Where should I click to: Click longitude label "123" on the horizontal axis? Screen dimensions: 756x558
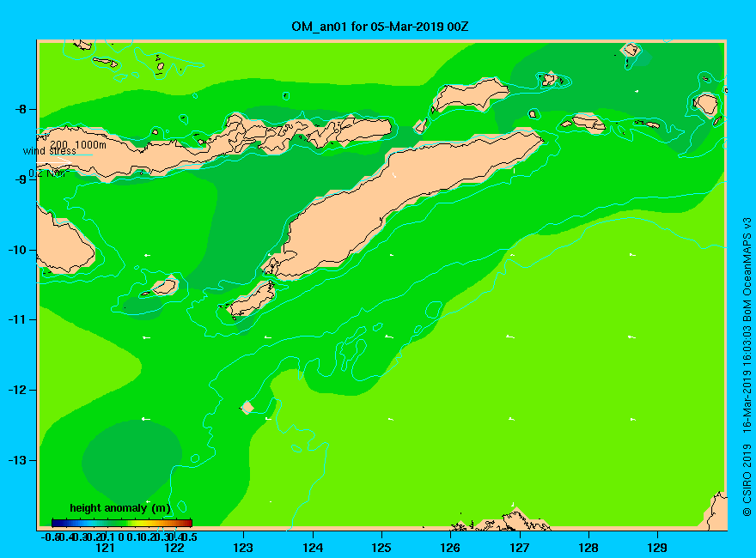pos(243,548)
